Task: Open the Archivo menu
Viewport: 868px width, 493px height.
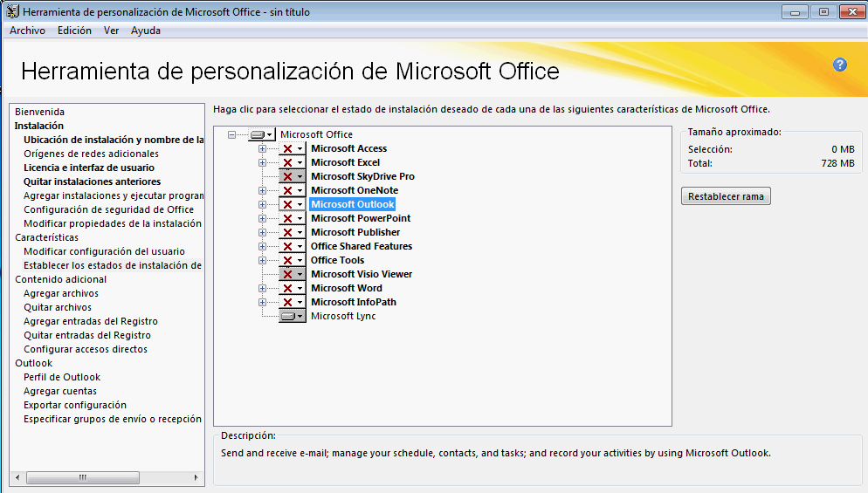Action: tap(27, 31)
